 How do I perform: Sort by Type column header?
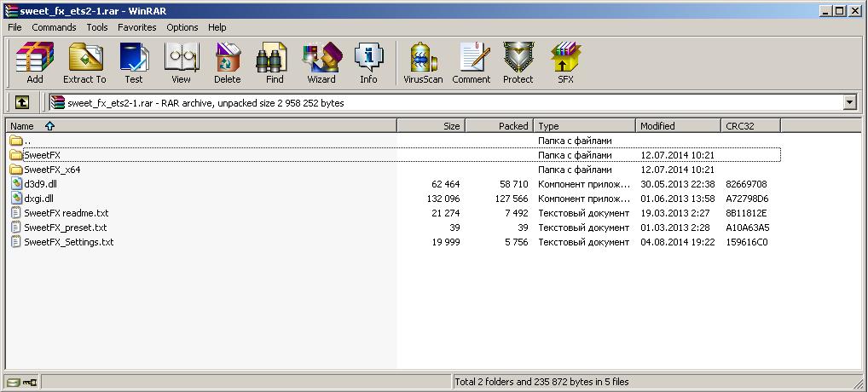585,126
